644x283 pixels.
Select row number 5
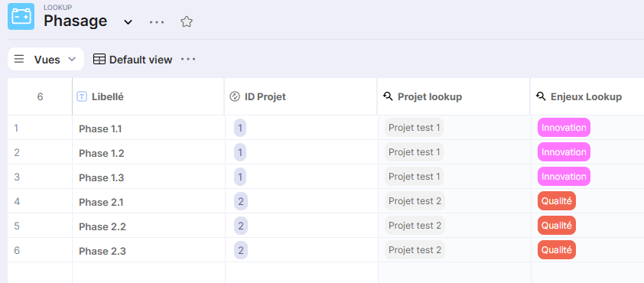tap(16, 226)
